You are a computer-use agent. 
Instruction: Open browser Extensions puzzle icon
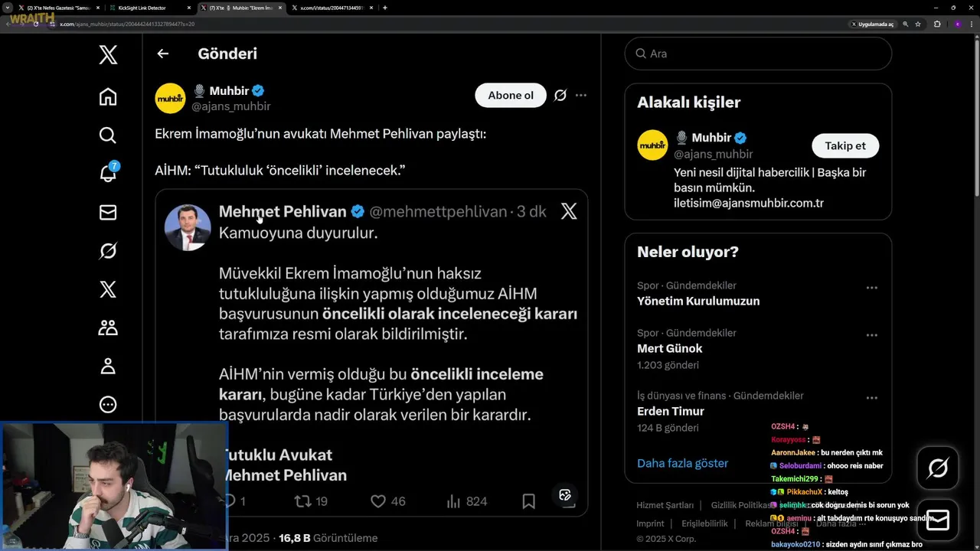pos(937,24)
